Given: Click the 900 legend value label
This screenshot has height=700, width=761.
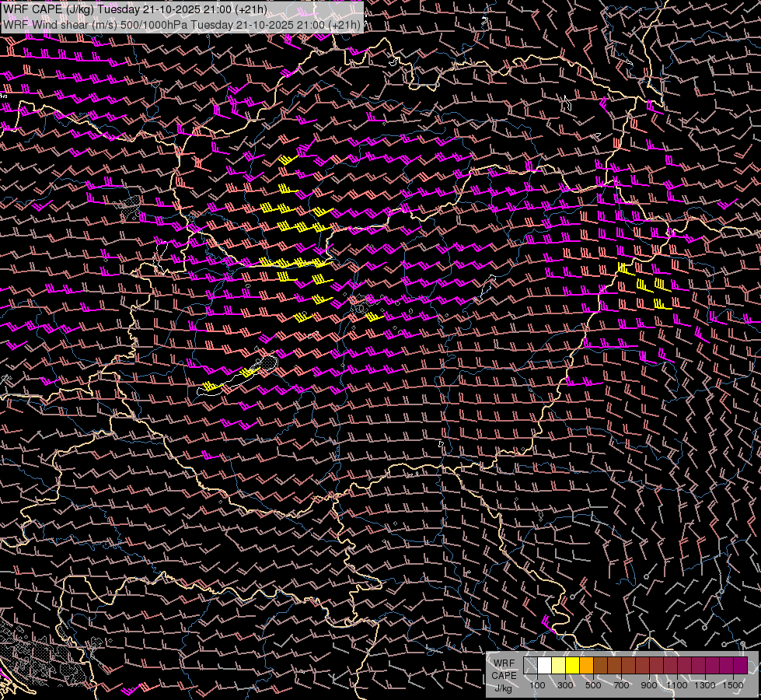Looking at the screenshot, I should [649, 685].
